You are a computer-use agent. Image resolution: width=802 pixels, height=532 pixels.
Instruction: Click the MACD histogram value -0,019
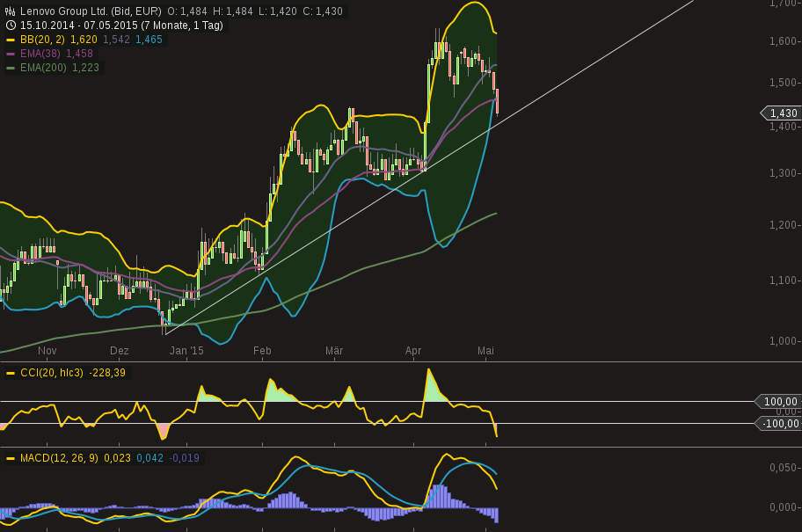point(184,458)
